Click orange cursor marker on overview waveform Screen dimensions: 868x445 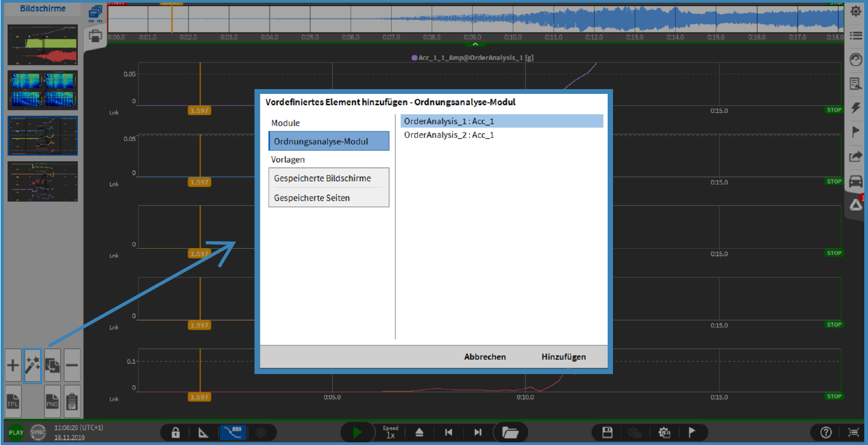pyautogui.click(x=172, y=19)
